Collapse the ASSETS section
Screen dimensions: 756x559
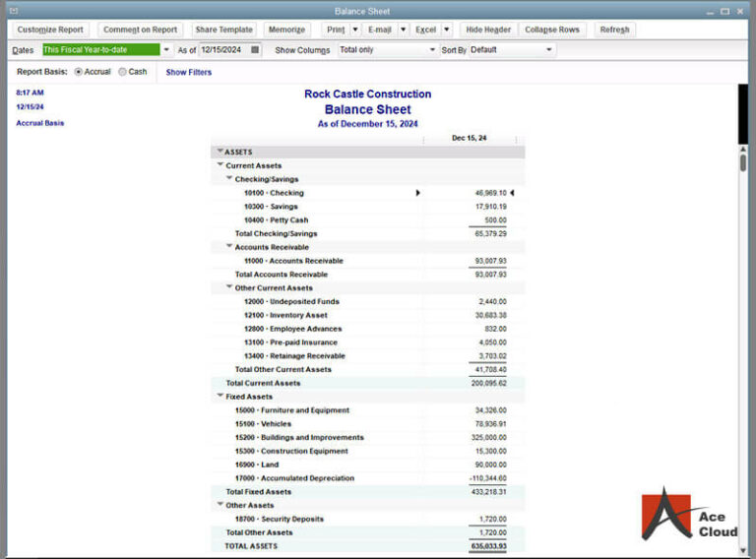[220, 153]
